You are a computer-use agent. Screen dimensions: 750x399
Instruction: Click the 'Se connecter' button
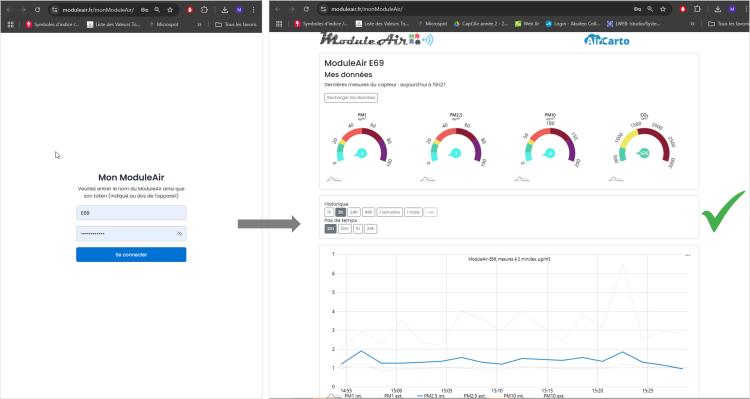pos(131,255)
